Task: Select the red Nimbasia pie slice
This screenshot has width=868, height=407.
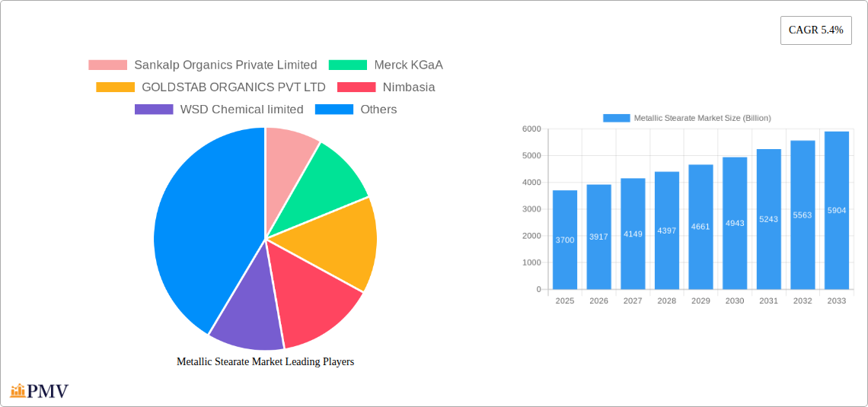Action: point(310,293)
